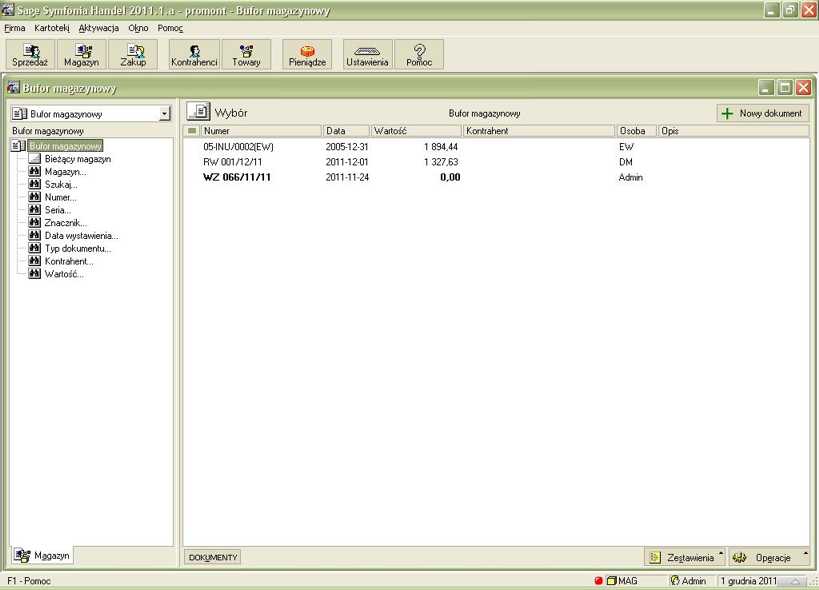Click the Pomoc question mark toolbar icon
This screenshot has width=819, height=590.
[419, 54]
